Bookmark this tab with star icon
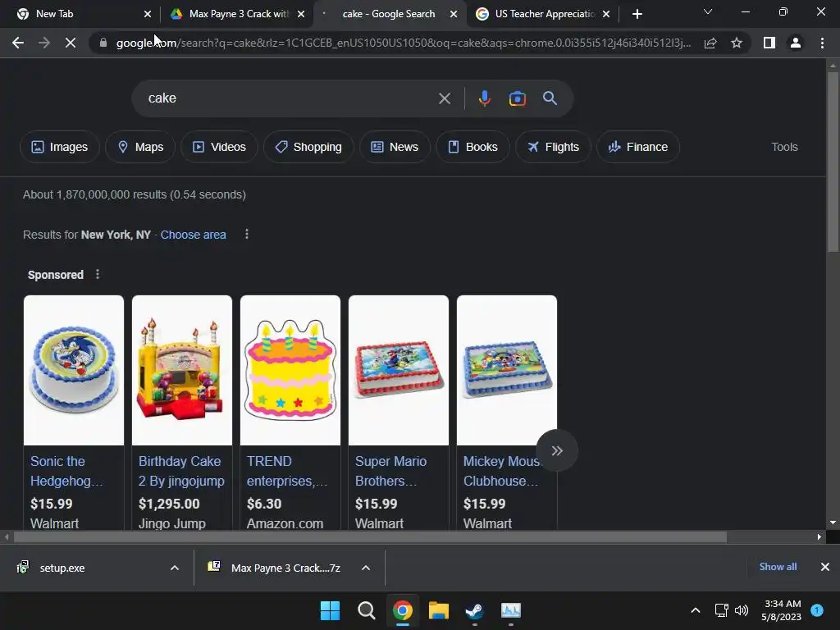Viewport: 840px width, 630px height. click(x=737, y=43)
